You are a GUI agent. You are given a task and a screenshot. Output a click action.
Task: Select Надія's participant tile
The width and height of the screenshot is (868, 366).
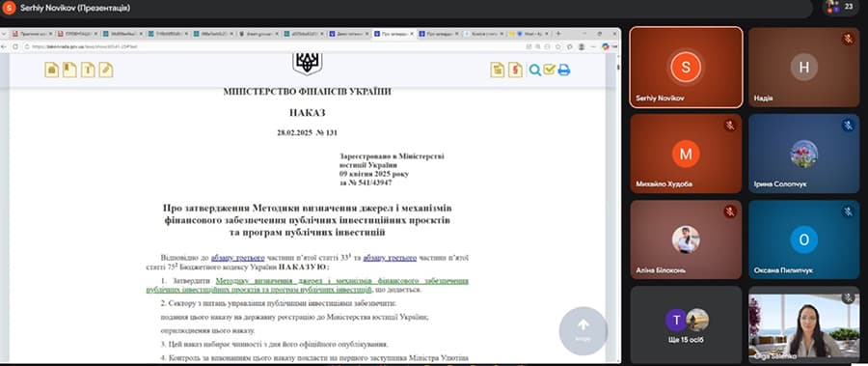pyautogui.click(x=803, y=67)
